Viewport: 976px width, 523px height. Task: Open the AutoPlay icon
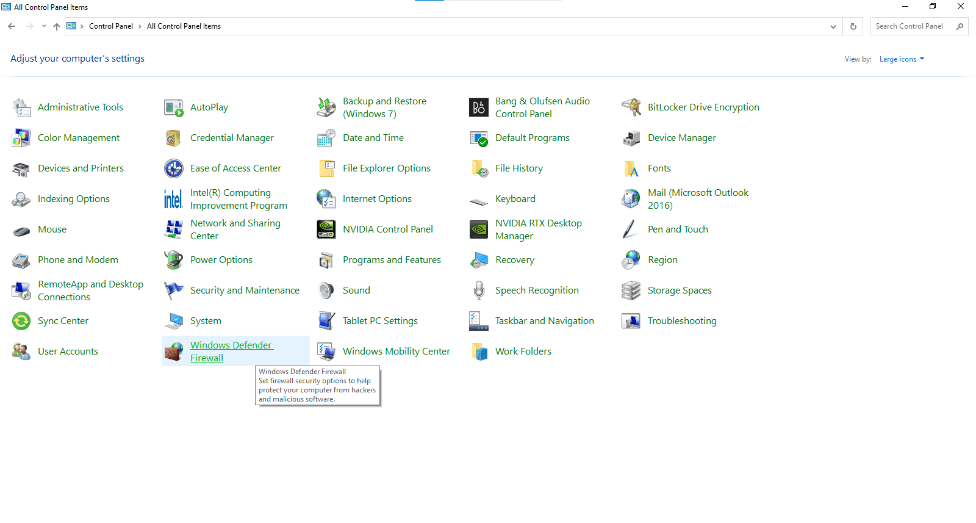[174, 107]
